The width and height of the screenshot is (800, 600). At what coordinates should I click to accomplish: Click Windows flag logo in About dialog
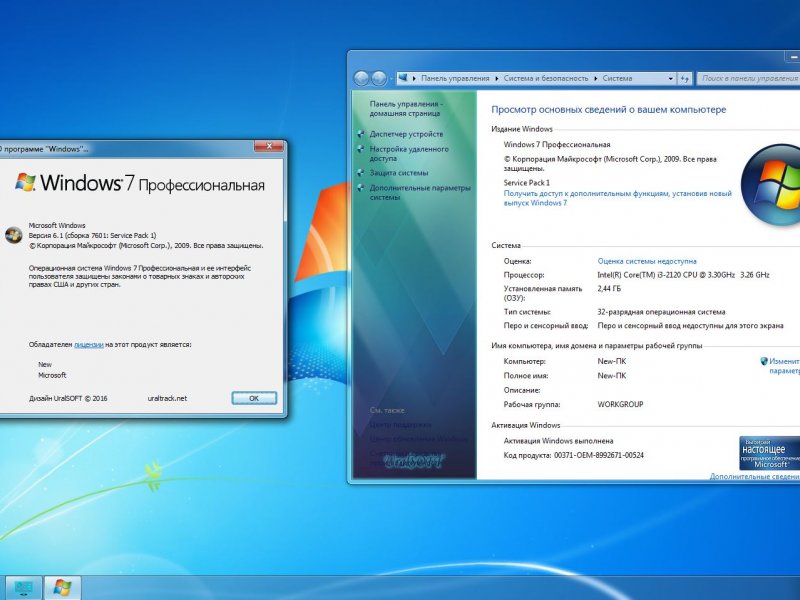click(25, 182)
